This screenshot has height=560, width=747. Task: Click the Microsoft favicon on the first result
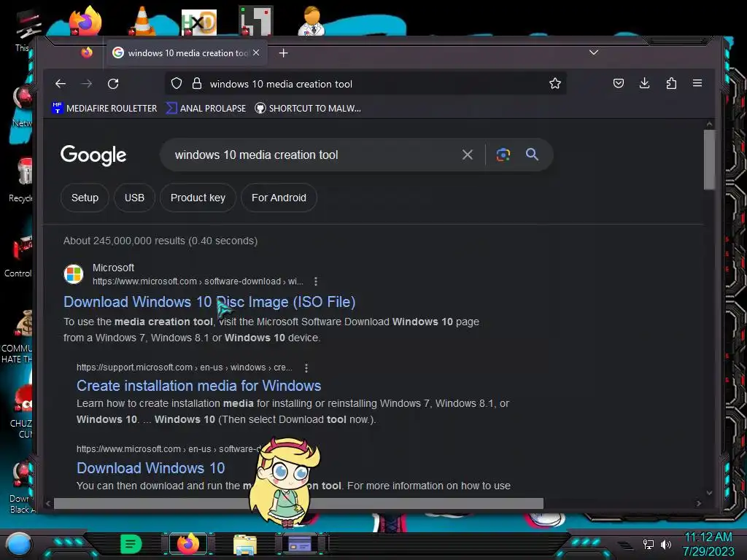click(x=74, y=274)
